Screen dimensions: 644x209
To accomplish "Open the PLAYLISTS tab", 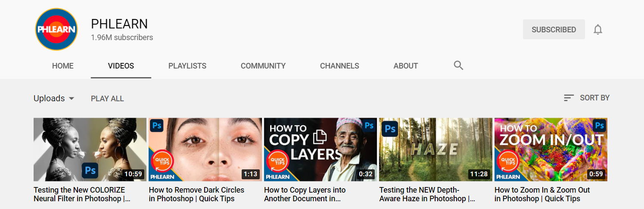I will click(x=187, y=66).
